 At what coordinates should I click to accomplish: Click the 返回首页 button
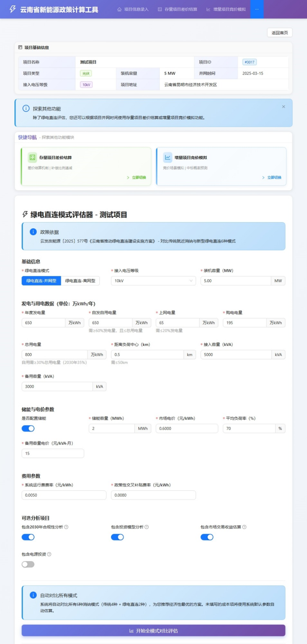tap(279, 33)
